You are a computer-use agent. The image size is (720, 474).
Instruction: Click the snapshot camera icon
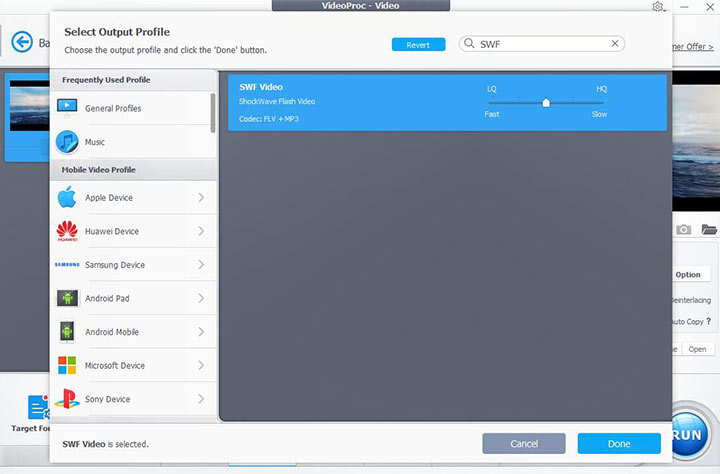[x=683, y=229]
